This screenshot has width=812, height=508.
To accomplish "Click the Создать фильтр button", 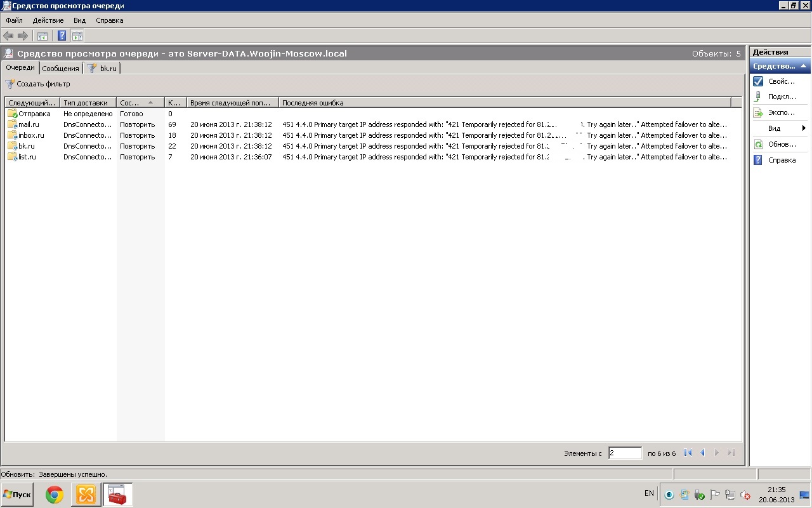I will click(38, 84).
